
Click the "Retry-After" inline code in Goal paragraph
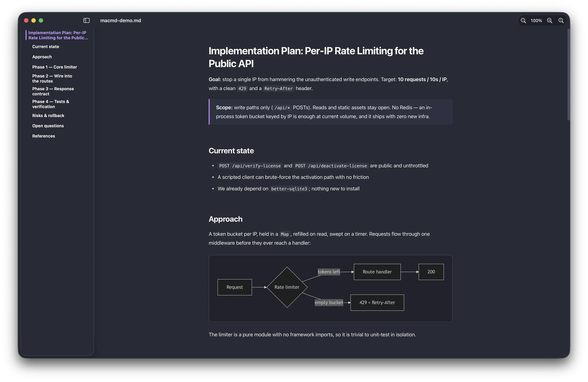(279, 88)
